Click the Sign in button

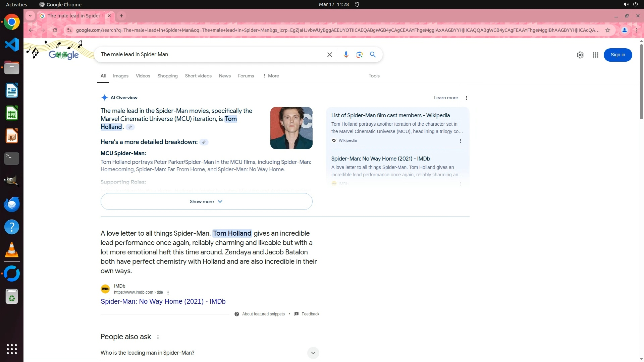(x=618, y=55)
